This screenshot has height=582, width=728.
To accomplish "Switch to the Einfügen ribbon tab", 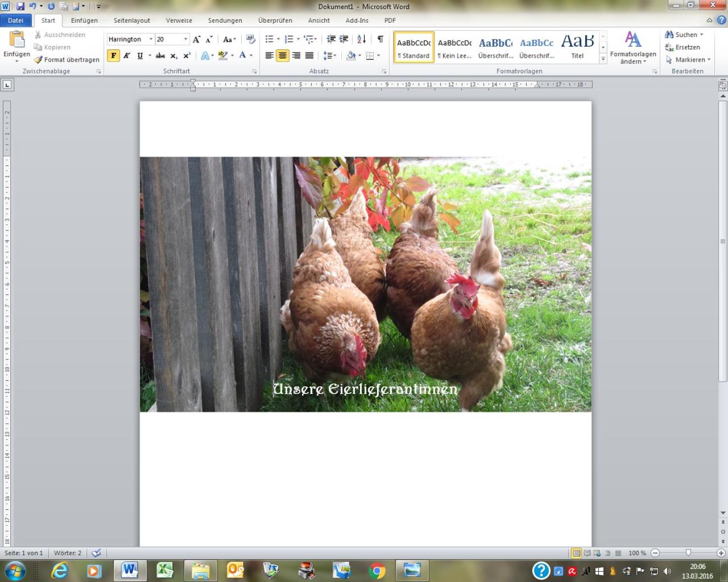I will point(84,20).
